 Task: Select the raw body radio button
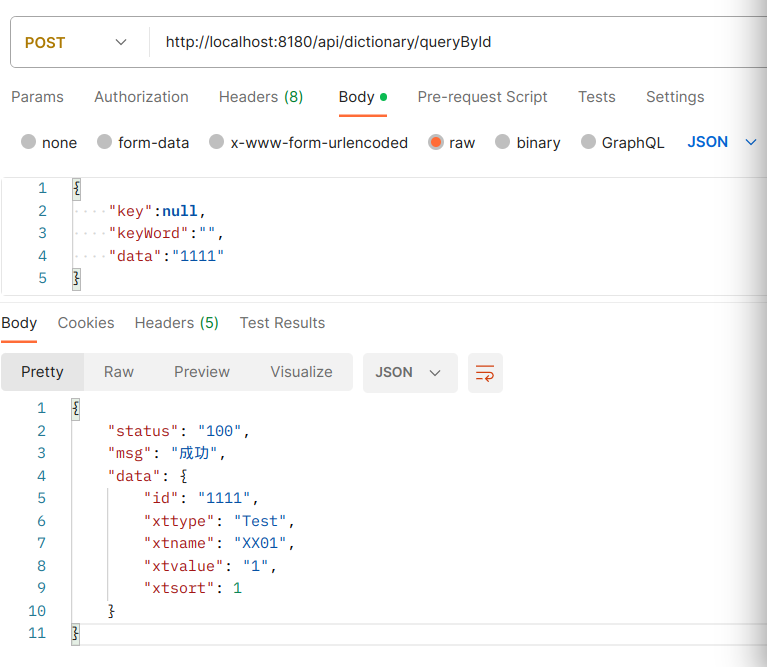(x=436, y=142)
